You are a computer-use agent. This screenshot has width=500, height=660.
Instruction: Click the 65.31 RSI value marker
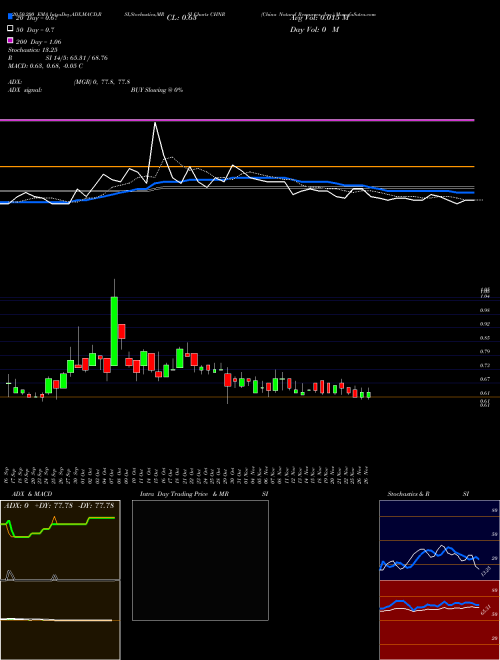tap(486, 609)
